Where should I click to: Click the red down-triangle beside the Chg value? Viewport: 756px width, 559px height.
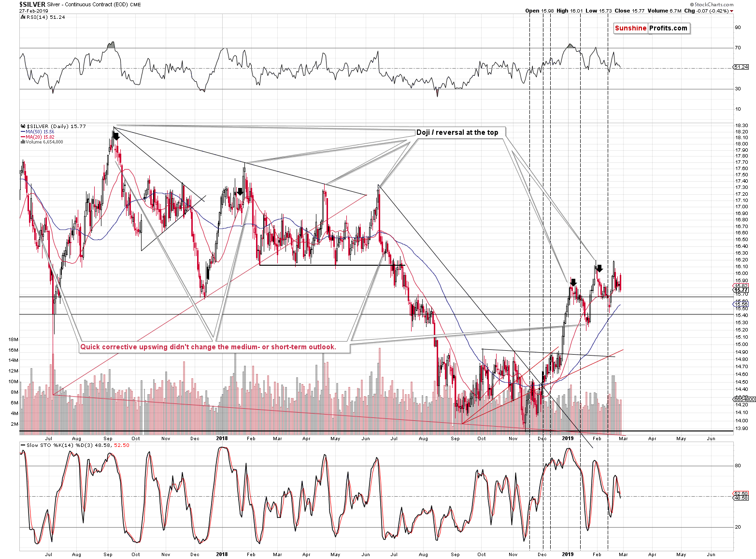point(732,11)
